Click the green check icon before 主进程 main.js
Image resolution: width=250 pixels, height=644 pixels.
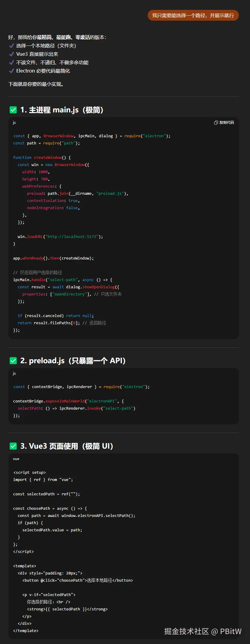[x=13, y=110]
